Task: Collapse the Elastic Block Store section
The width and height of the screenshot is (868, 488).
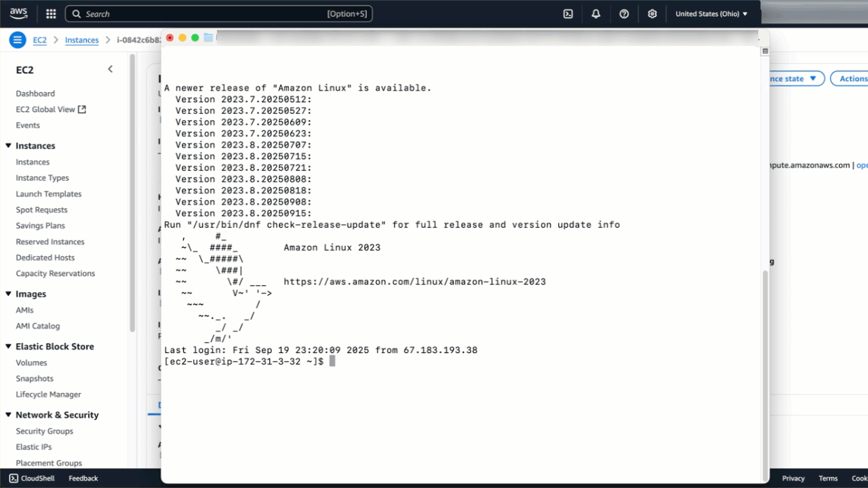Action: click(9, 346)
